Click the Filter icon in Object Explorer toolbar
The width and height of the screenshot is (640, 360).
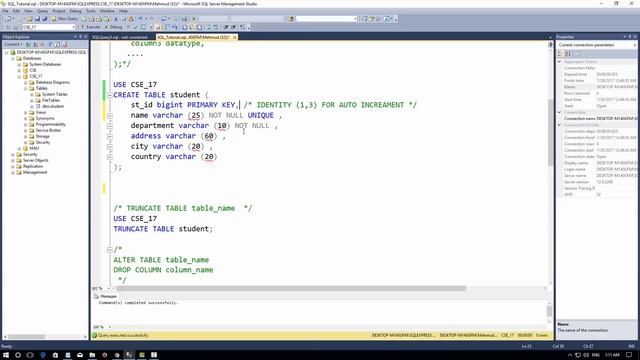point(50,44)
